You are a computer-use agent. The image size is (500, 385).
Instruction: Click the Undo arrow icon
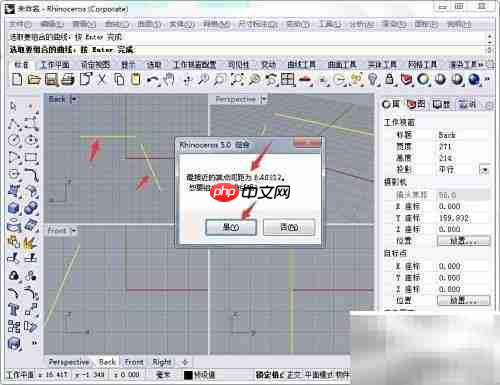[153, 80]
